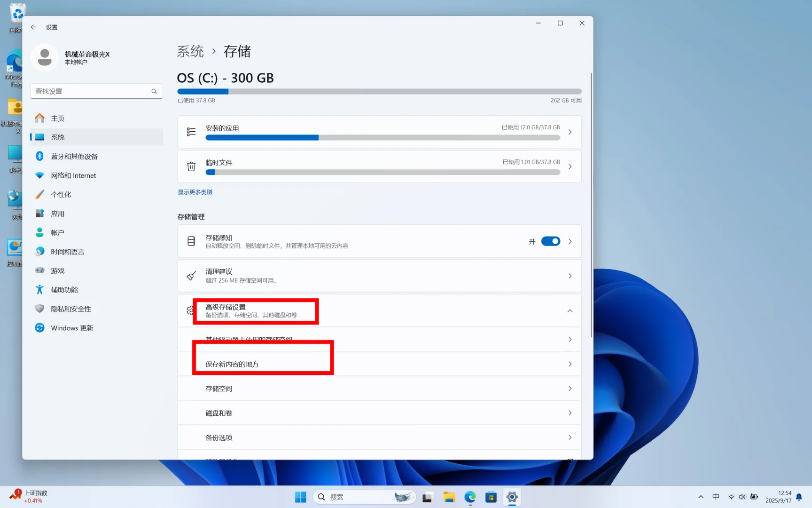Image resolution: width=812 pixels, height=508 pixels.
Task: Click the 存储感知 storage sense icon
Action: (191, 241)
